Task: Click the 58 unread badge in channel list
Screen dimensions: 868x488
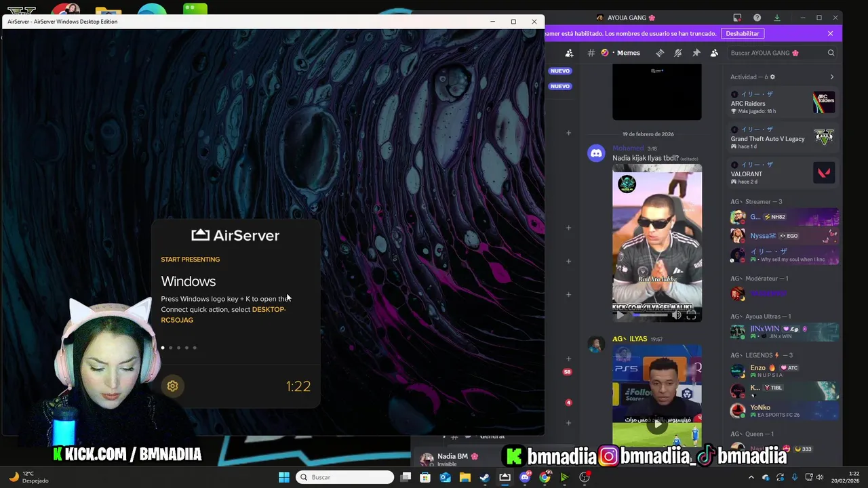Action: [568, 371]
